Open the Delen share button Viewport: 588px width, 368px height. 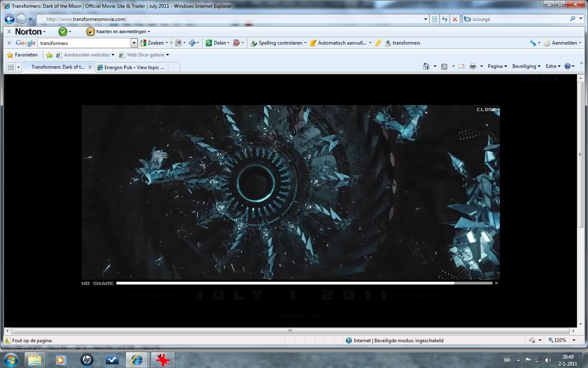click(x=217, y=43)
